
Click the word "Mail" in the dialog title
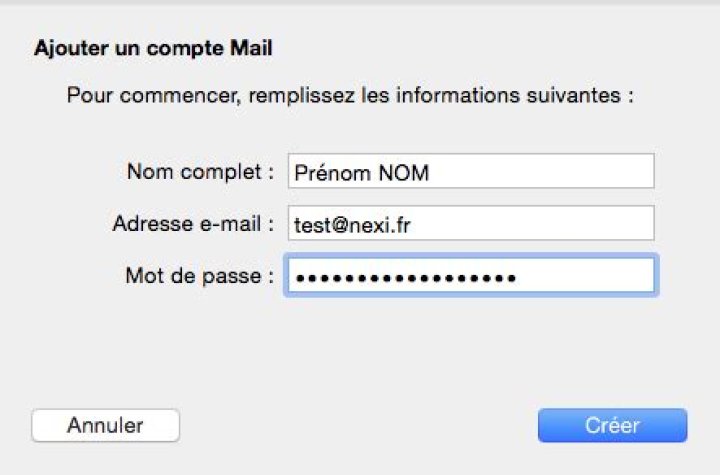[x=254, y=47]
